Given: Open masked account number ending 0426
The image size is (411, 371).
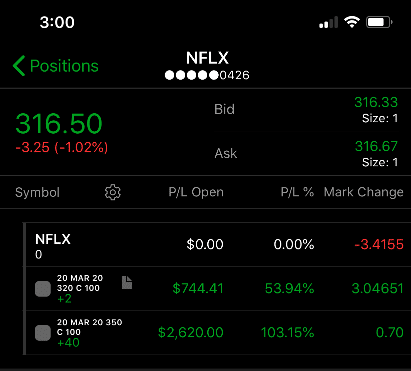Looking at the screenshot, I should pyautogui.click(x=207, y=75).
